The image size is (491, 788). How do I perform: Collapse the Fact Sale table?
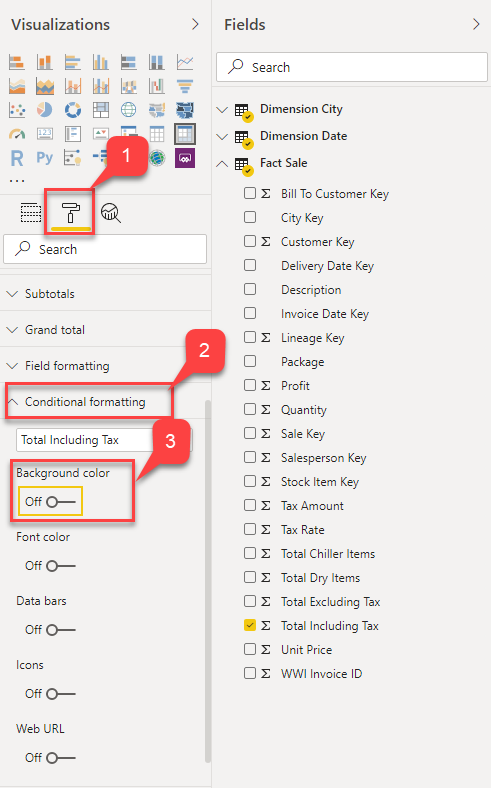click(222, 163)
